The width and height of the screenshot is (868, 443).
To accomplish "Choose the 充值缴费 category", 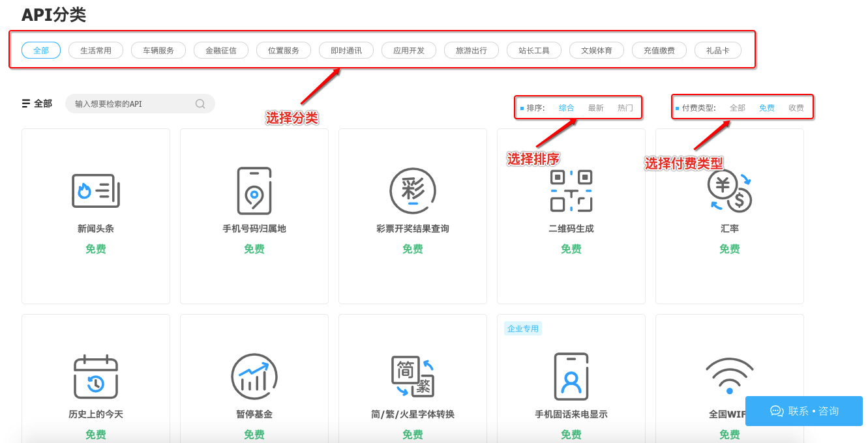I will coord(659,50).
